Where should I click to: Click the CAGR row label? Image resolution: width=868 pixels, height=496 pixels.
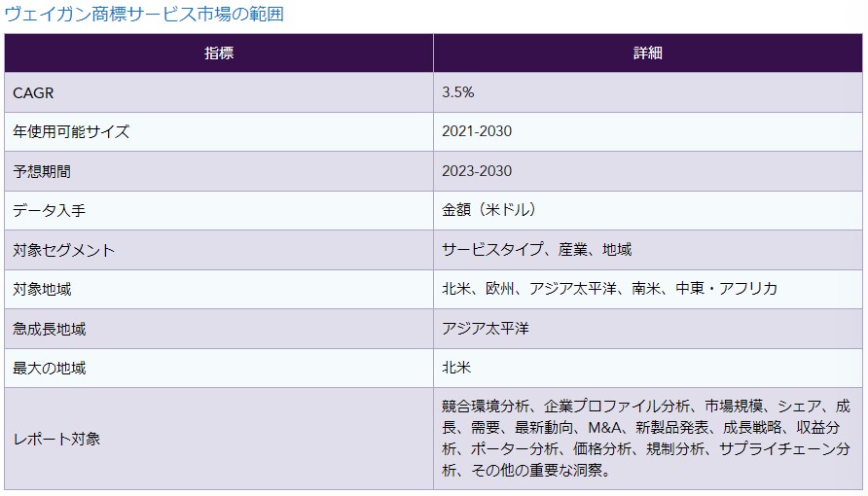pyautogui.click(x=34, y=92)
